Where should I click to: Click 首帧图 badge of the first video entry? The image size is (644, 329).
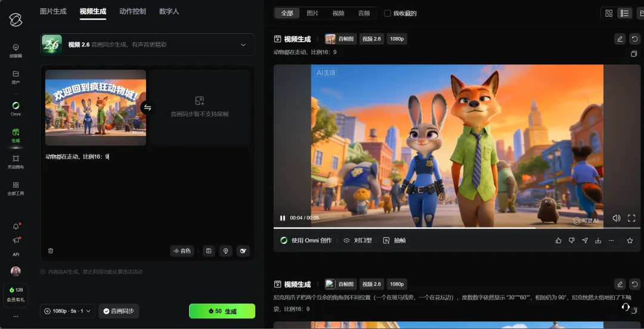[x=340, y=39]
